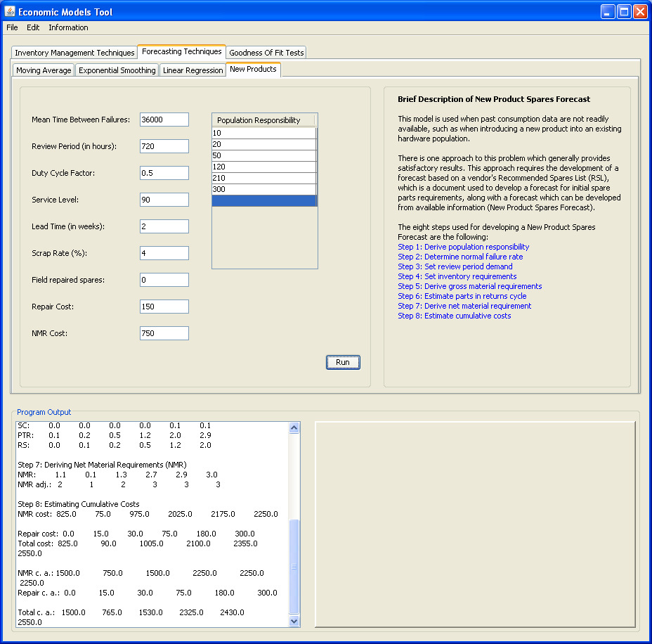Click Step 8: Estimate cumulative costs link

click(x=455, y=316)
